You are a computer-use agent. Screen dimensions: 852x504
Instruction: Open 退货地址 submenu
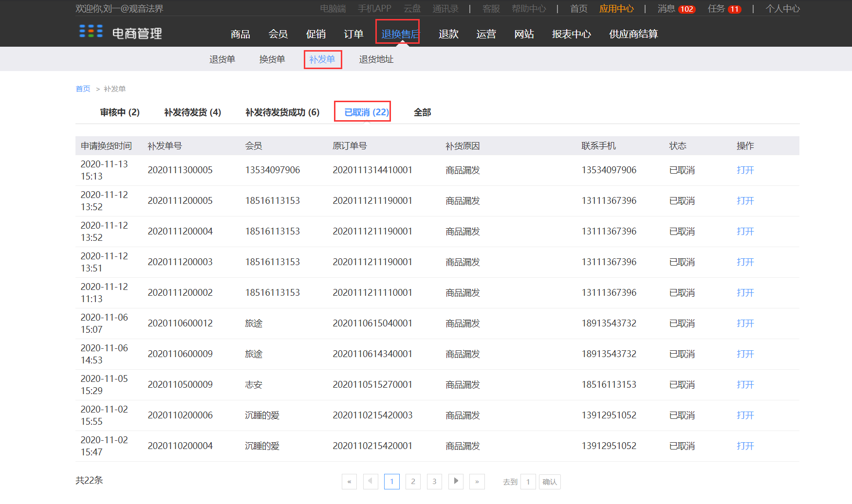(x=376, y=59)
